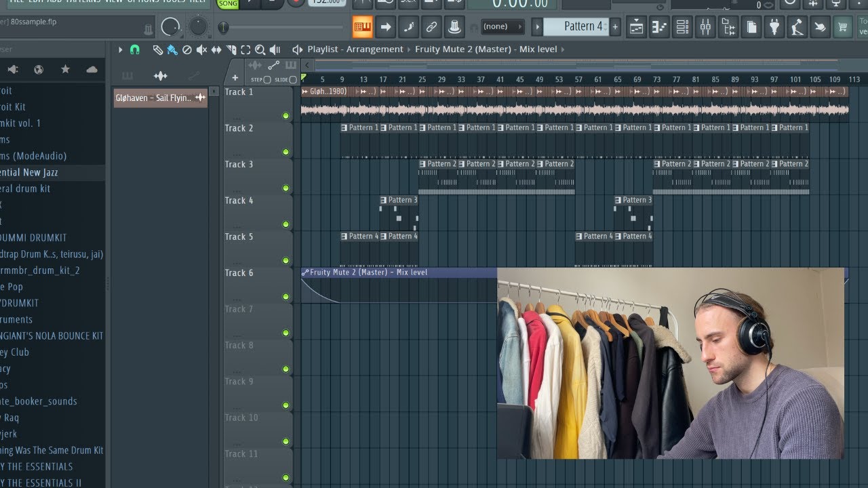The image size is (868, 488).
Task: Add track with plus button in playlist
Action: [x=235, y=78]
